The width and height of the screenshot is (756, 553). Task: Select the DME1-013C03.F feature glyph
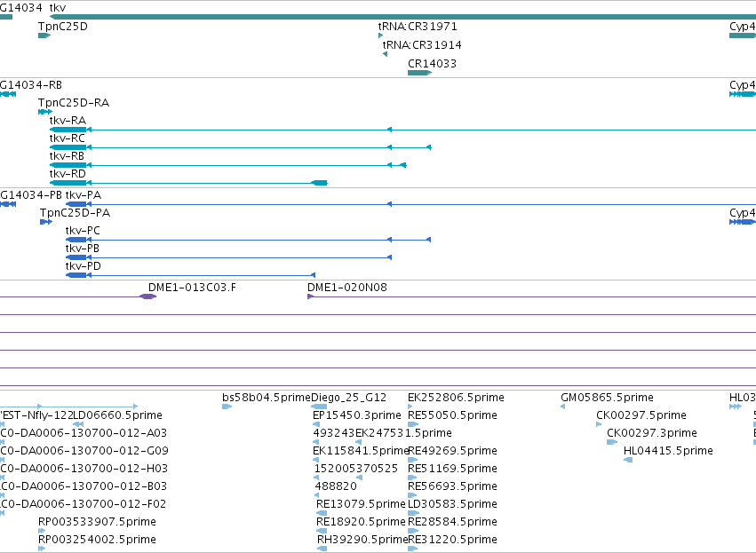coord(148,296)
